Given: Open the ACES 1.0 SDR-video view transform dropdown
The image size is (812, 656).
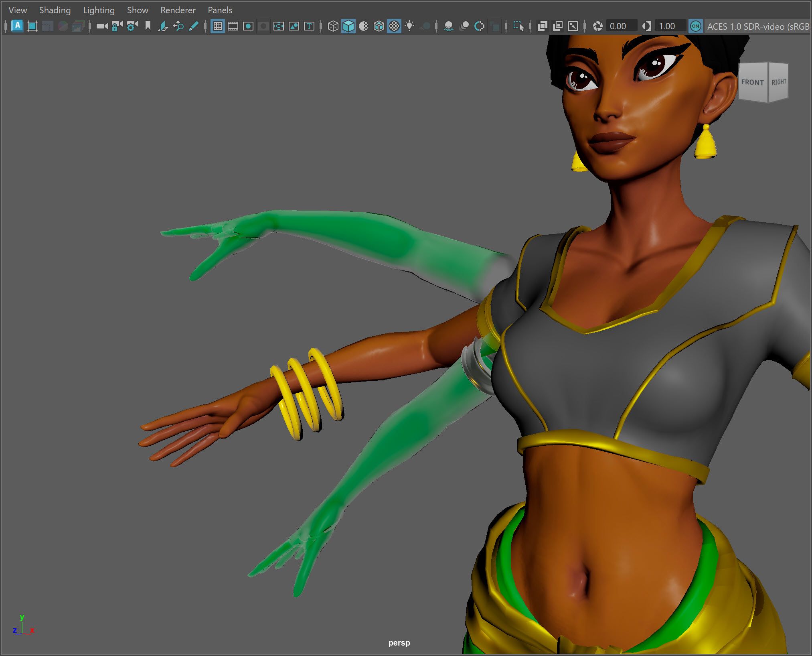Looking at the screenshot, I should point(757,26).
